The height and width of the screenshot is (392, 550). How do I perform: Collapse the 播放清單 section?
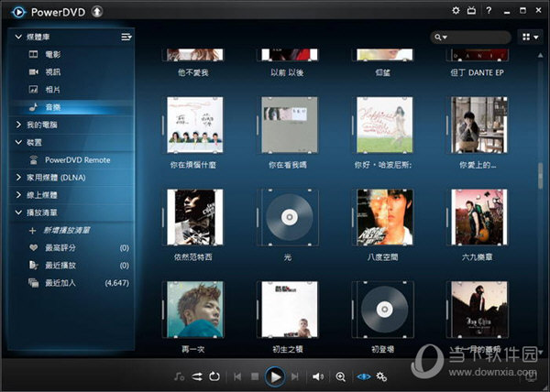tap(18, 212)
